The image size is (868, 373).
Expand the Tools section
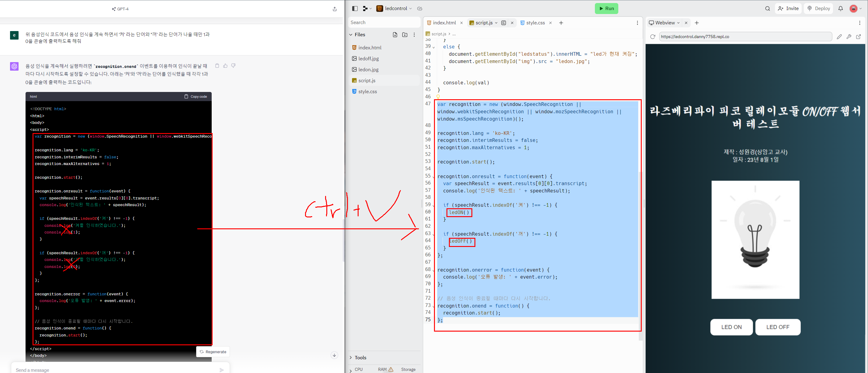360,357
